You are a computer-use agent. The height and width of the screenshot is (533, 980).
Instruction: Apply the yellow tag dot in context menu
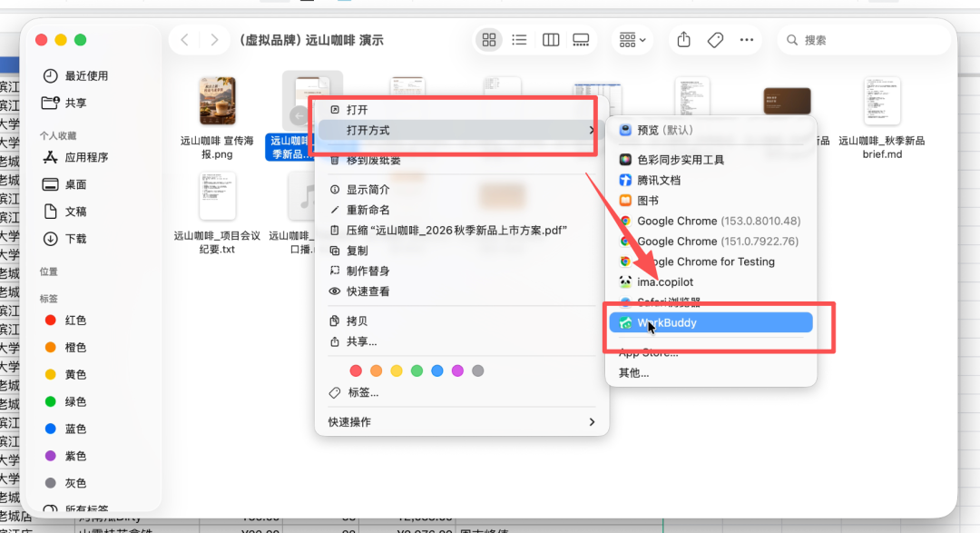coord(397,371)
